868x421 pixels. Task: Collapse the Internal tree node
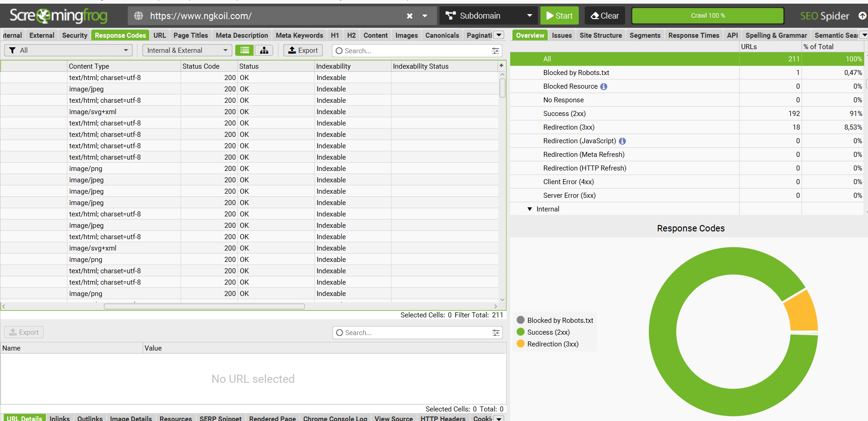pyautogui.click(x=530, y=209)
